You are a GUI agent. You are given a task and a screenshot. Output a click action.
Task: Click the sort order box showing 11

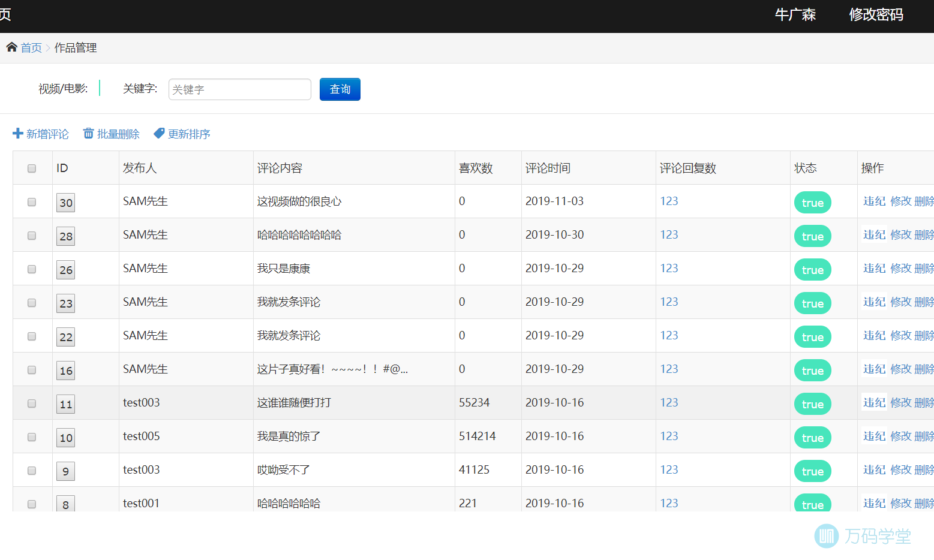coord(66,404)
